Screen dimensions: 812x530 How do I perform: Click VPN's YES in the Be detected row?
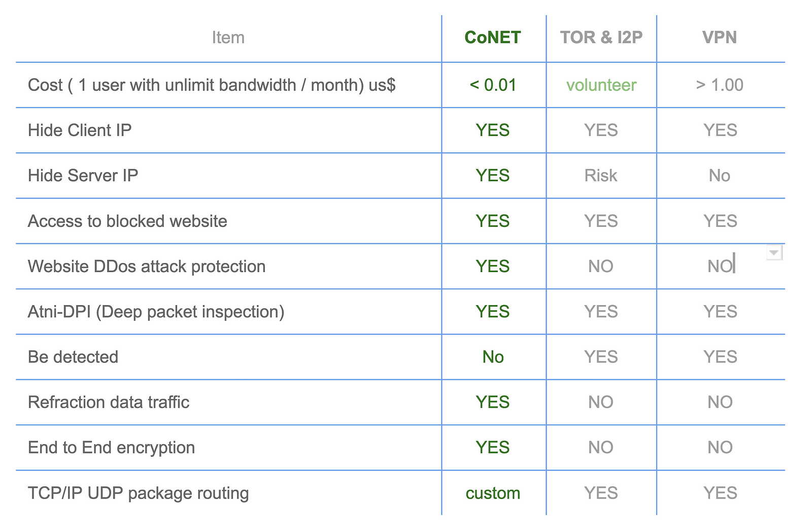coord(720,357)
